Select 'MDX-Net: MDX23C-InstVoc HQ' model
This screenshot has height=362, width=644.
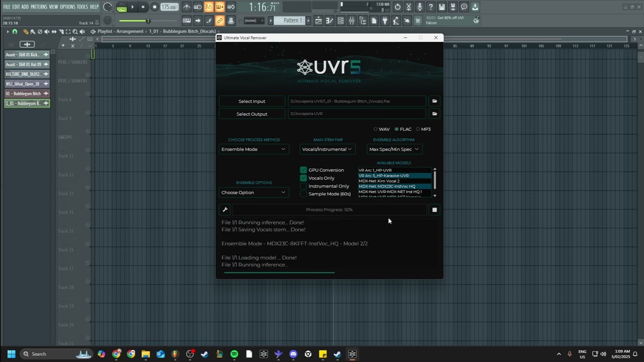394,186
